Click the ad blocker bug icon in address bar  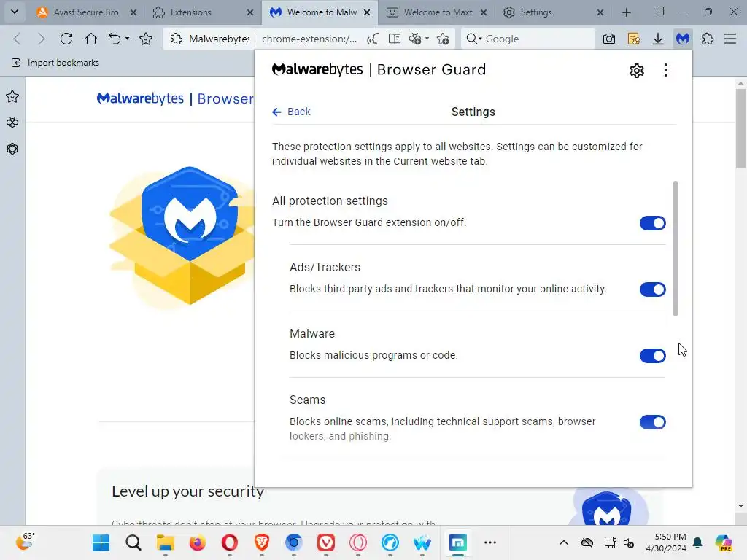click(415, 39)
